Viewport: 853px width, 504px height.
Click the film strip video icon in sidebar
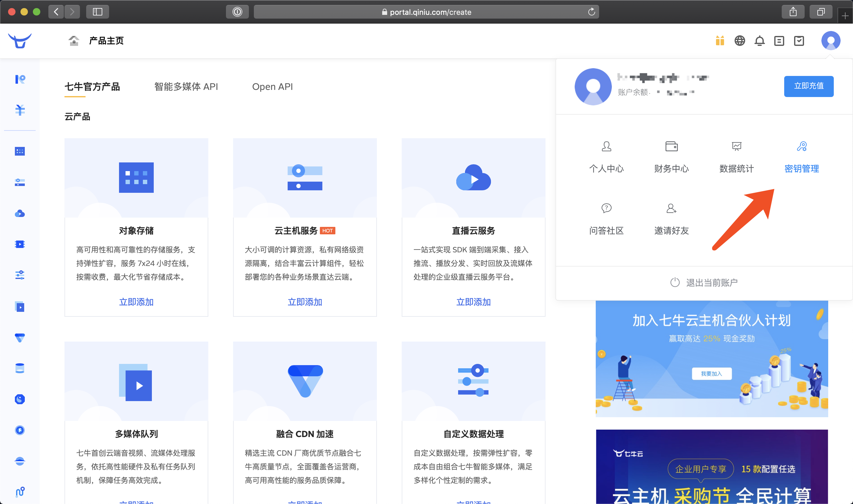(x=20, y=244)
